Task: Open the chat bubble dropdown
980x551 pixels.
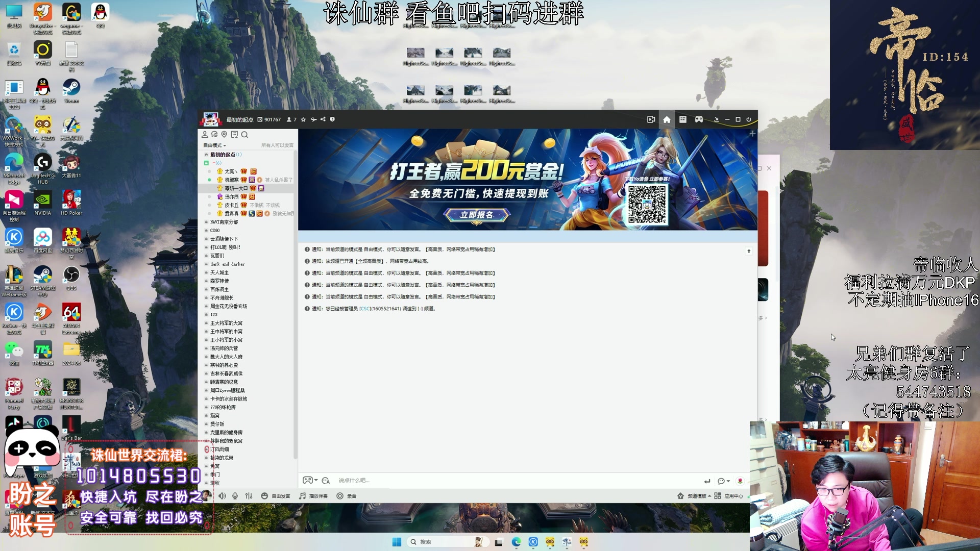Action: [723, 481]
